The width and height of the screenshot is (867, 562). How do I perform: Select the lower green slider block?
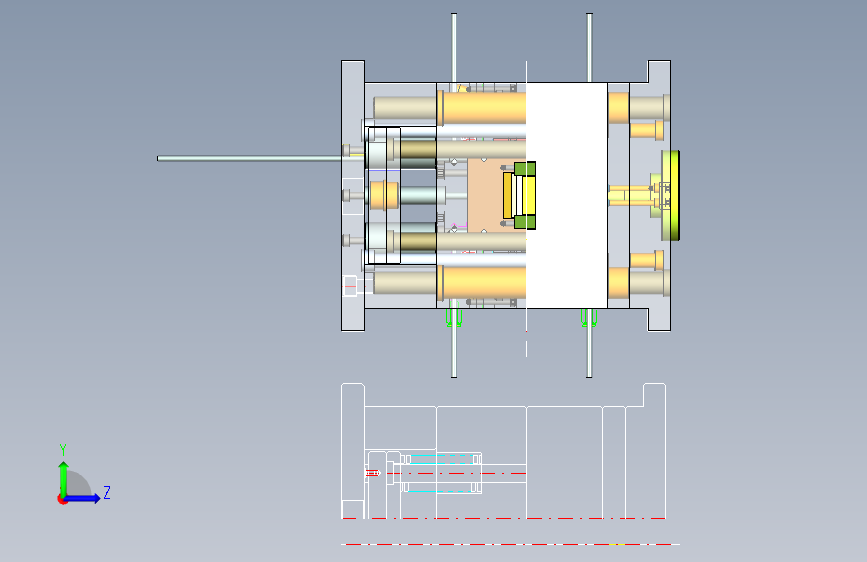[525, 222]
